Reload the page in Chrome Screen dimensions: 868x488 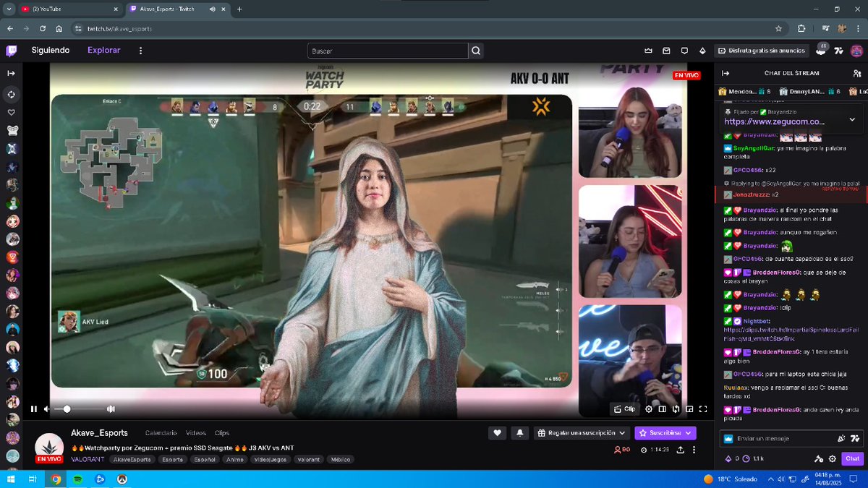pyautogui.click(x=43, y=28)
